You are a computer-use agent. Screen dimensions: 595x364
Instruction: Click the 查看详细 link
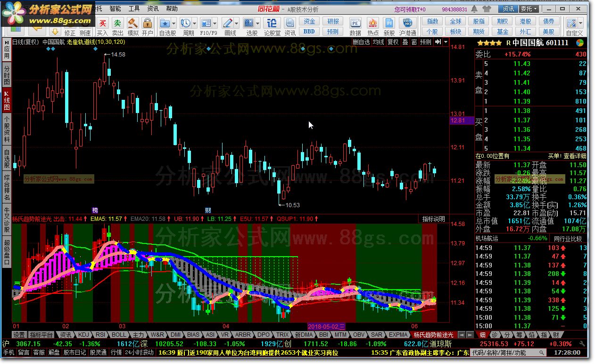point(575,156)
